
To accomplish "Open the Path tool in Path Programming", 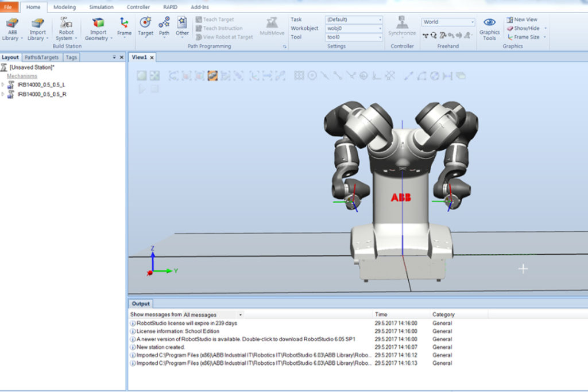I will click(164, 27).
